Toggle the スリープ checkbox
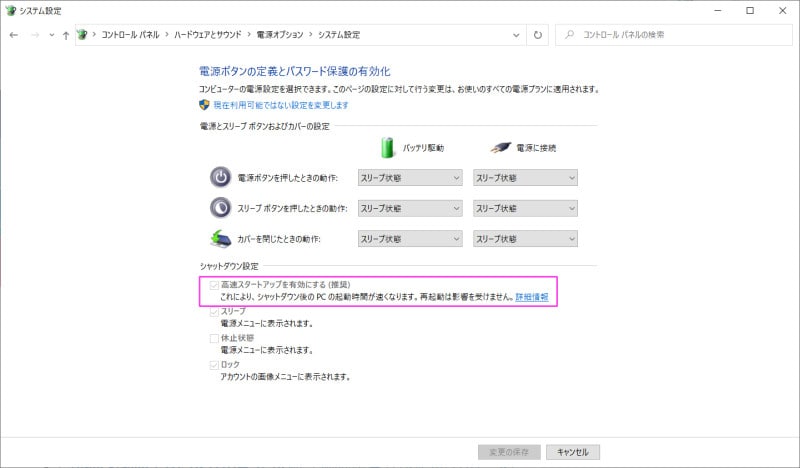 pyautogui.click(x=214, y=312)
